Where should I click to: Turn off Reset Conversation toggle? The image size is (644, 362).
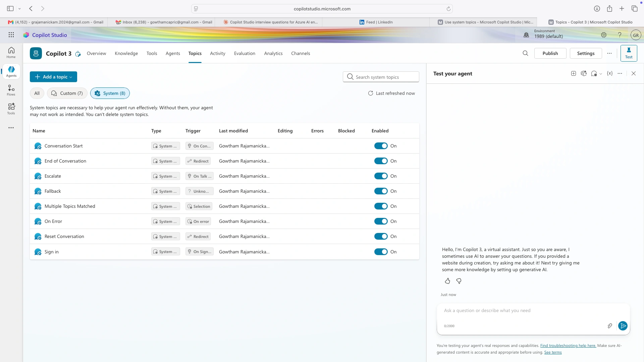(381, 236)
